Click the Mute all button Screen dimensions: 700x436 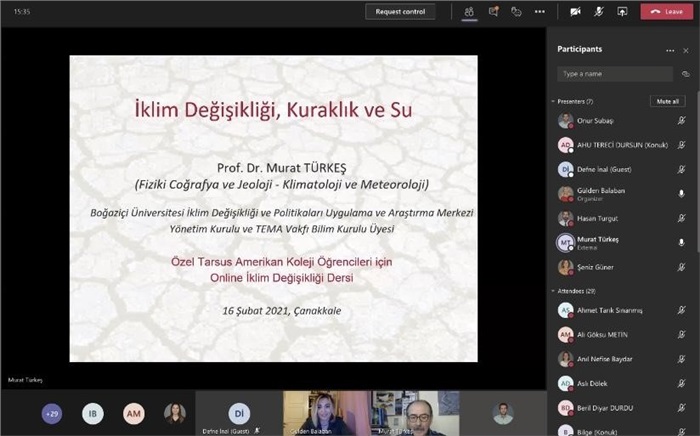pos(667,102)
